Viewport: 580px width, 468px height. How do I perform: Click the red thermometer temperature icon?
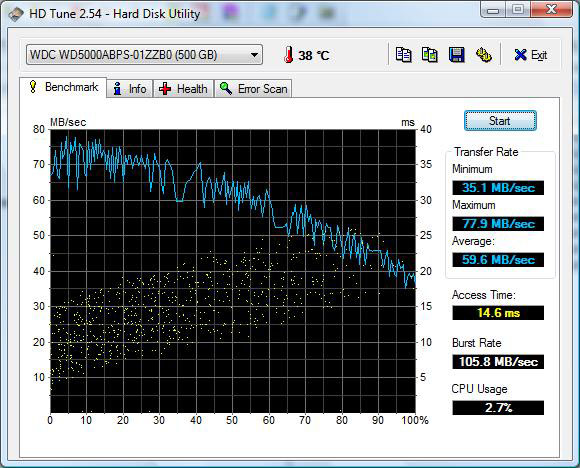289,55
